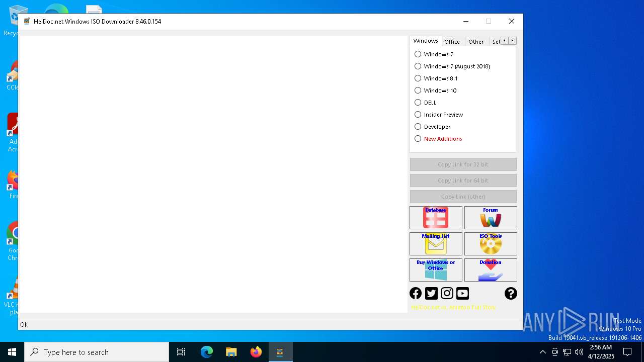Open the Donation heart button
644x362 pixels.
pos(491,270)
